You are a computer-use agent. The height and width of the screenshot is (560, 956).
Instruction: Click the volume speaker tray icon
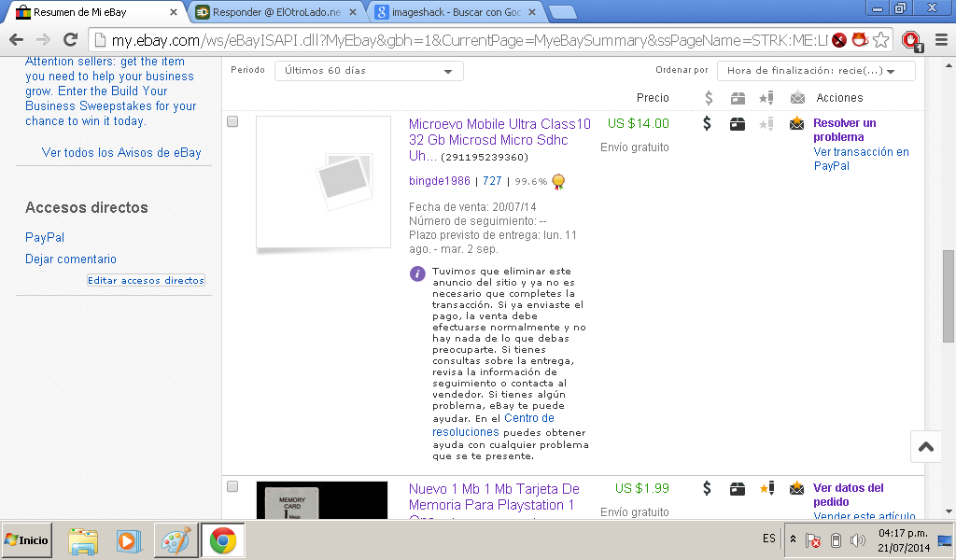tap(857, 540)
